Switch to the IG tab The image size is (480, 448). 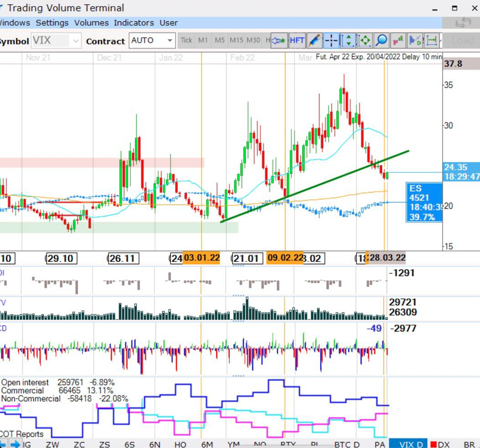(x=27, y=445)
